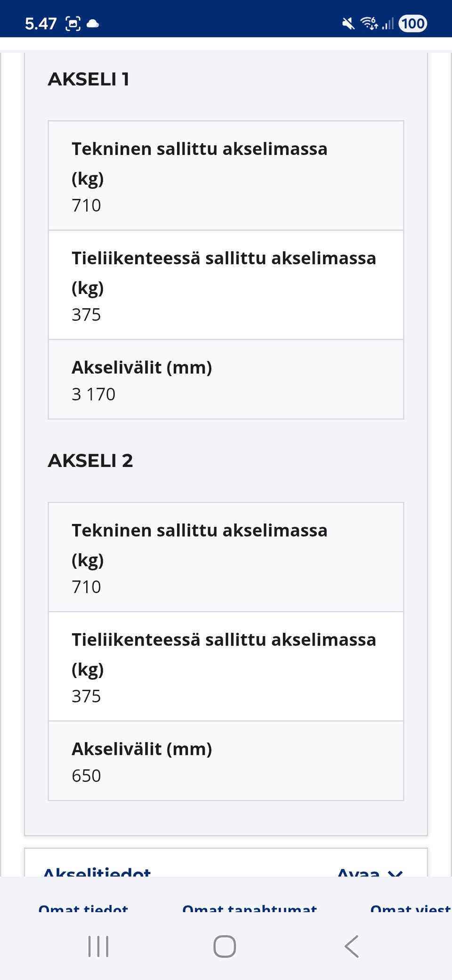
Task: Tap the clock showing 5.47
Action: click(40, 21)
